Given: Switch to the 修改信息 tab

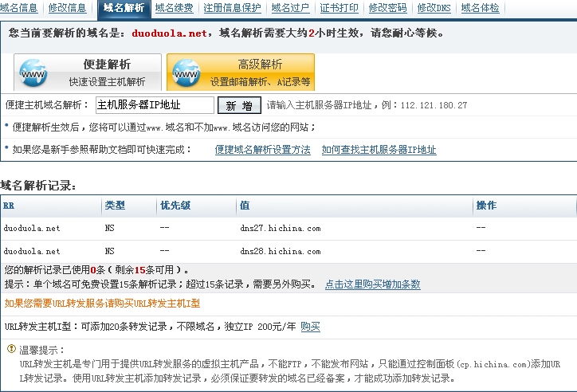Looking at the screenshot, I should click(68, 8).
